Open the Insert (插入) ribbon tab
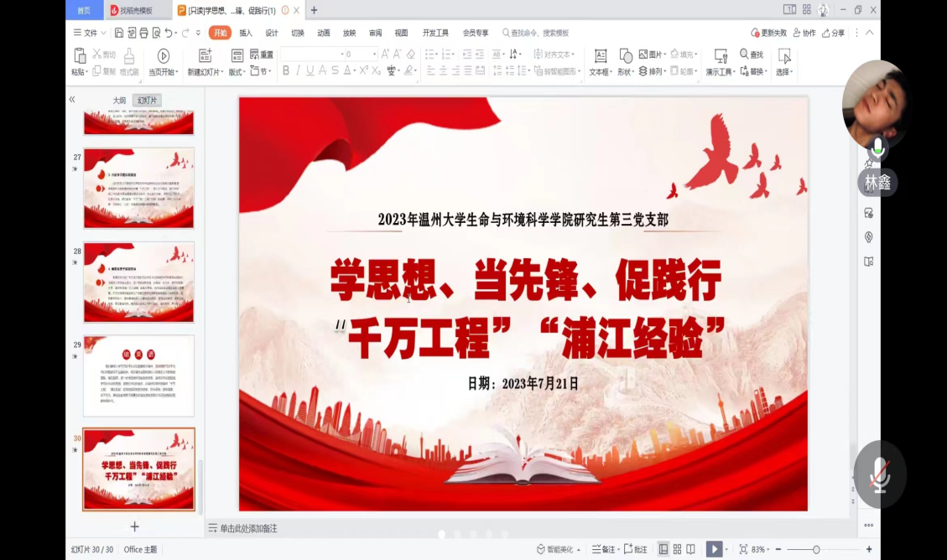The image size is (947, 560). [246, 33]
